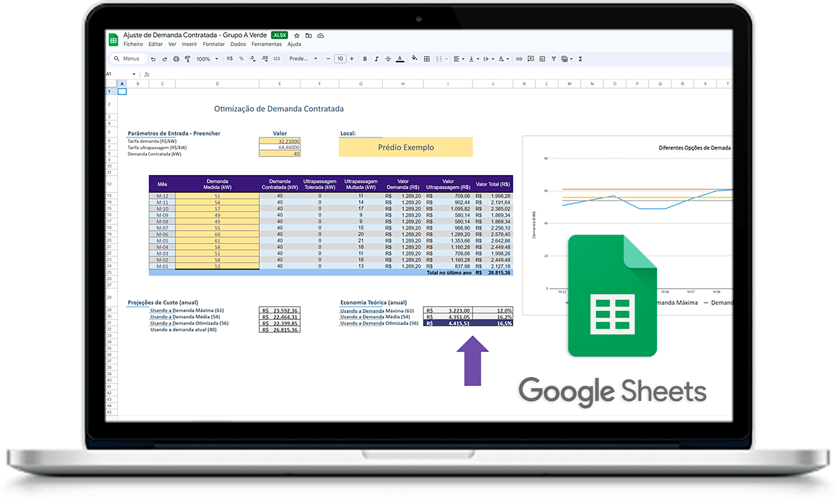Viewport: 837px width, 504px height.
Task: Open the Ajuda menu
Action: click(294, 44)
